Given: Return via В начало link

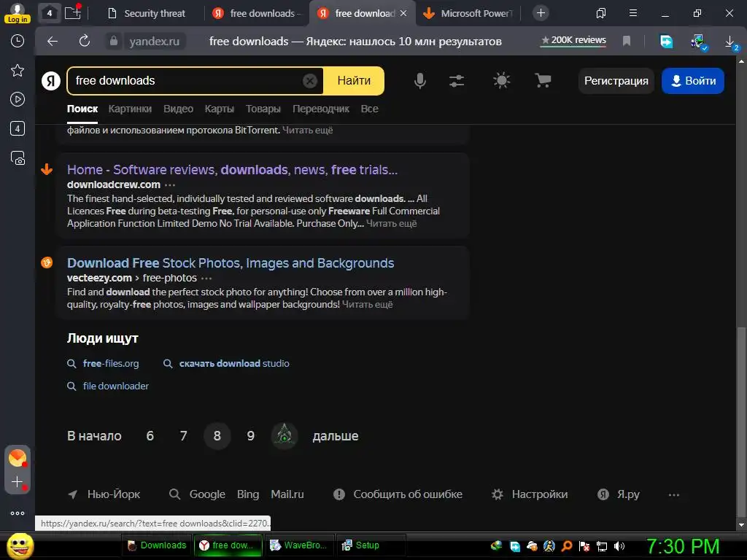Looking at the screenshot, I should tap(94, 436).
